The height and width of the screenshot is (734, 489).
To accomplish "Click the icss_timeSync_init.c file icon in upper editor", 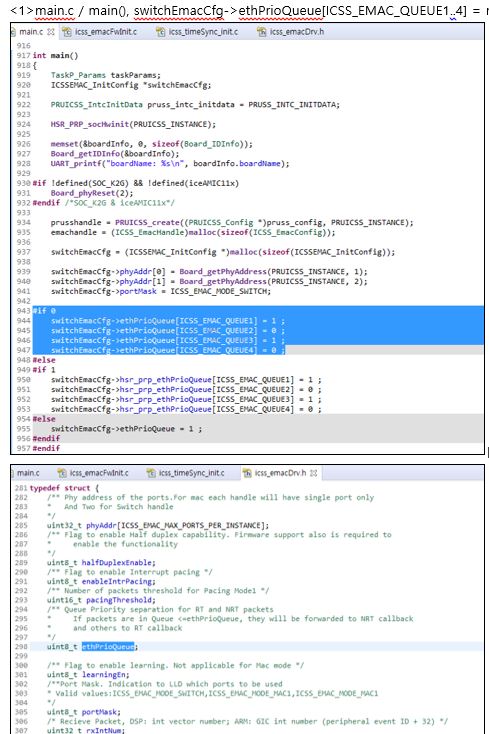I will [x=161, y=32].
